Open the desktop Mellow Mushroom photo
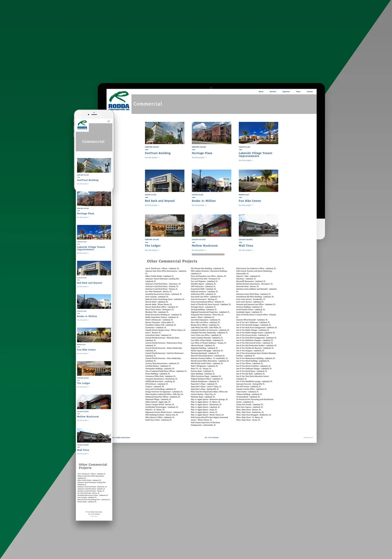 [x=212, y=225]
